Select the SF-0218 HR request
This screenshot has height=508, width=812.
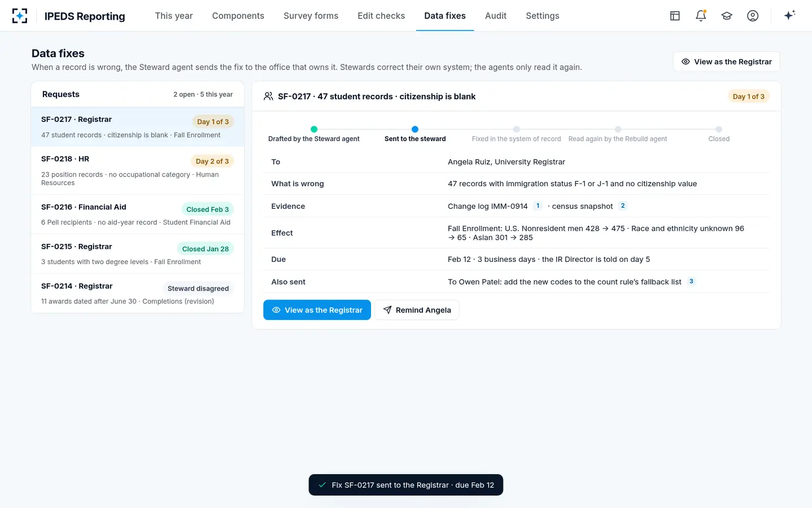[x=138, y=170]
